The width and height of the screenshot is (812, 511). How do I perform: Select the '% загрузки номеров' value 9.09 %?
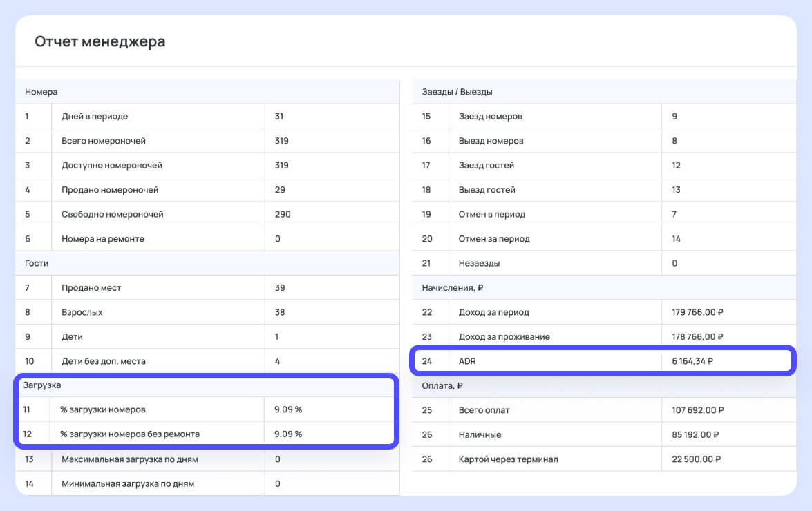click(x=288, y=409)
